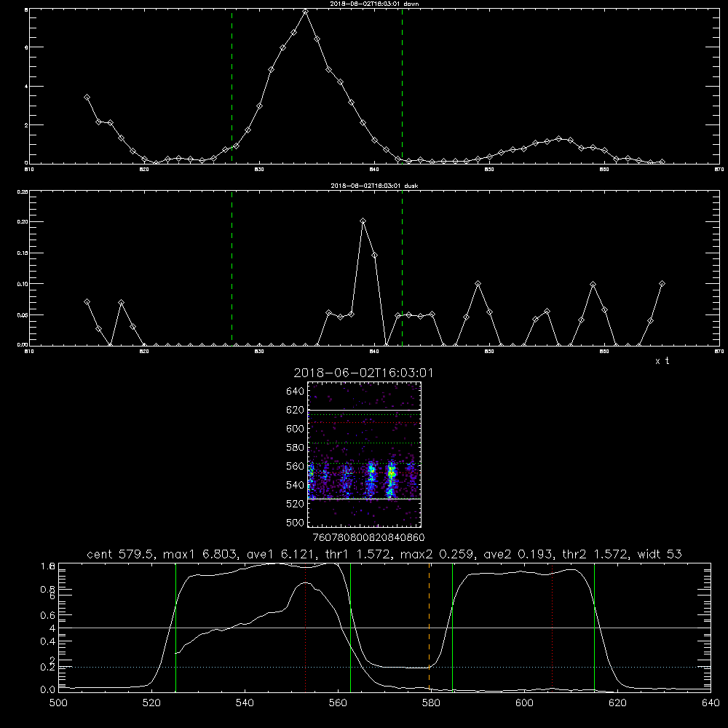Click the dusk plot y-axis label '0.20'

(23, 222)
